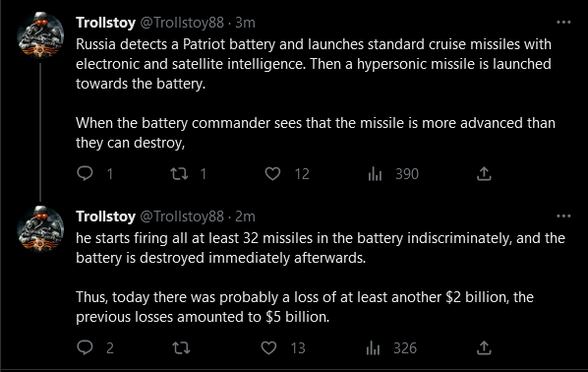Open more options menu on second tweet
Viewport: 588px width, 372px height.
pyautogui.click(x=563, y=217)
